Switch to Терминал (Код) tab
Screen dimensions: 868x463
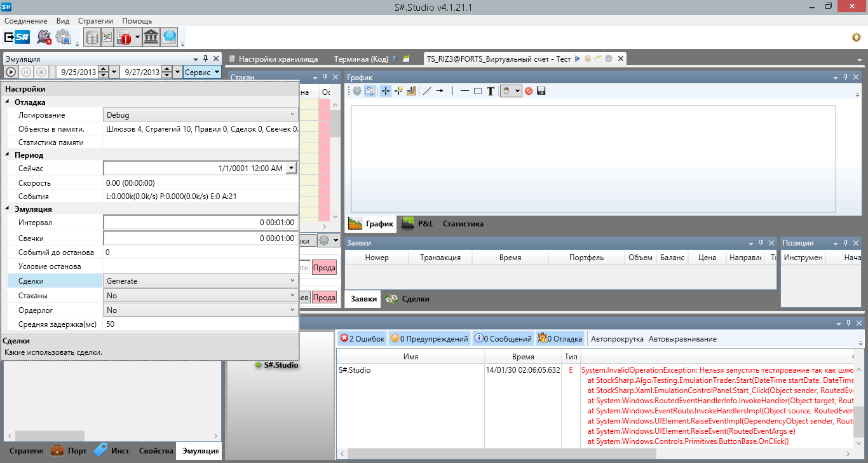pos(360,59)
